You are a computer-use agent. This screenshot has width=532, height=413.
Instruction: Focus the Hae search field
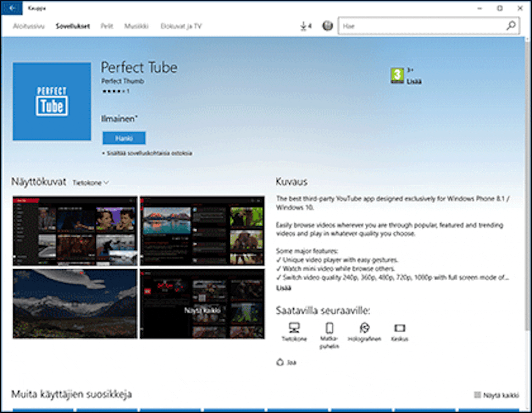coord(422,26)
